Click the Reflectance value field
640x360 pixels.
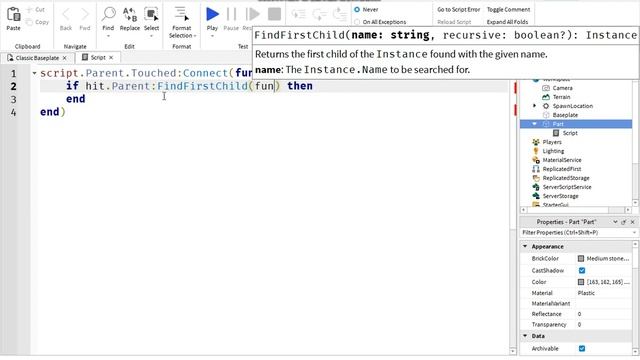coord(604,314)
